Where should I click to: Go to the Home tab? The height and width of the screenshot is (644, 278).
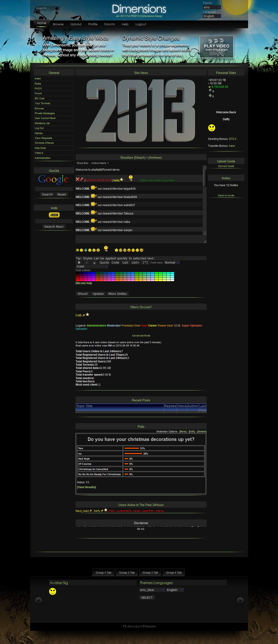coord(42,23)
